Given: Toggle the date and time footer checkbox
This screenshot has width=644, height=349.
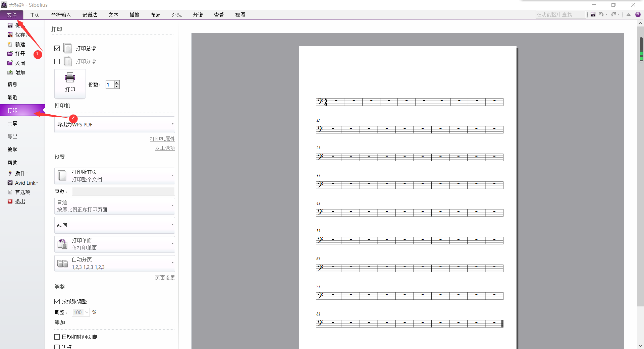Looking at the screenshot, I should [57, 337].
